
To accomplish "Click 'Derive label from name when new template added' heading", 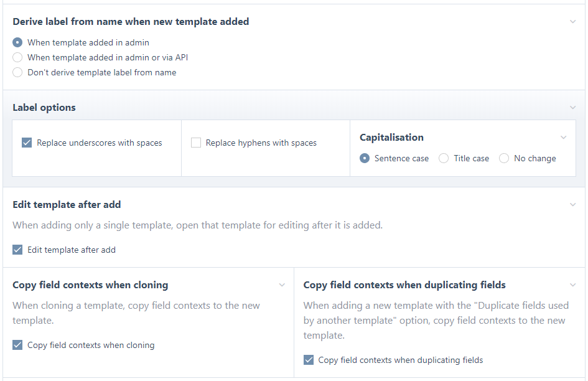I will click(131, 22).
